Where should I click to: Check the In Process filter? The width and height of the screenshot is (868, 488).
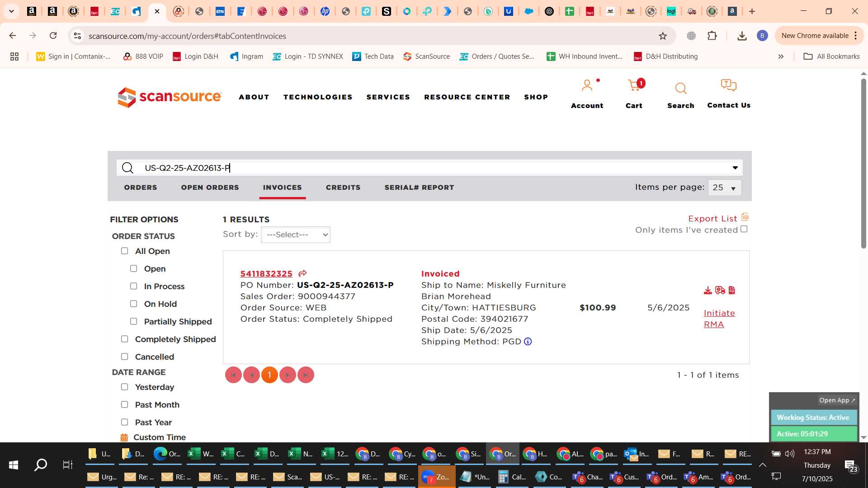133,286
